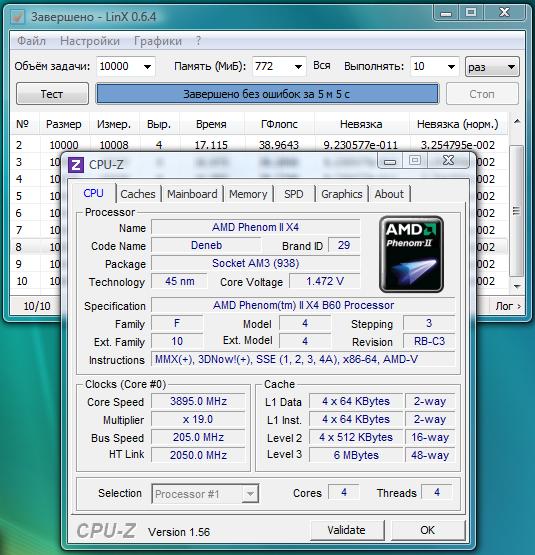Image resolution: width=535 pixels, height=555 pixels.
Task: Expand the Объём задачи dropdown
Action: pyautogui.click(x=148, y=67)
